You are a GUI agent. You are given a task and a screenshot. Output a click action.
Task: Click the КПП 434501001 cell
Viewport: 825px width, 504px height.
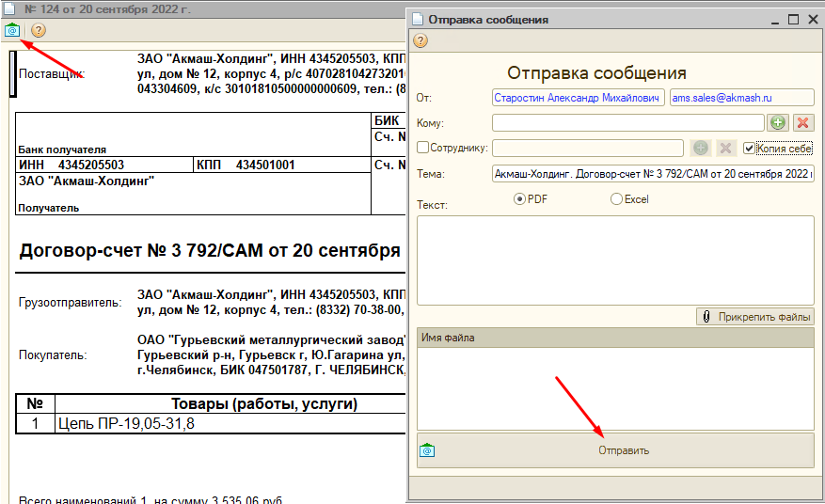[x=282, y=165]
